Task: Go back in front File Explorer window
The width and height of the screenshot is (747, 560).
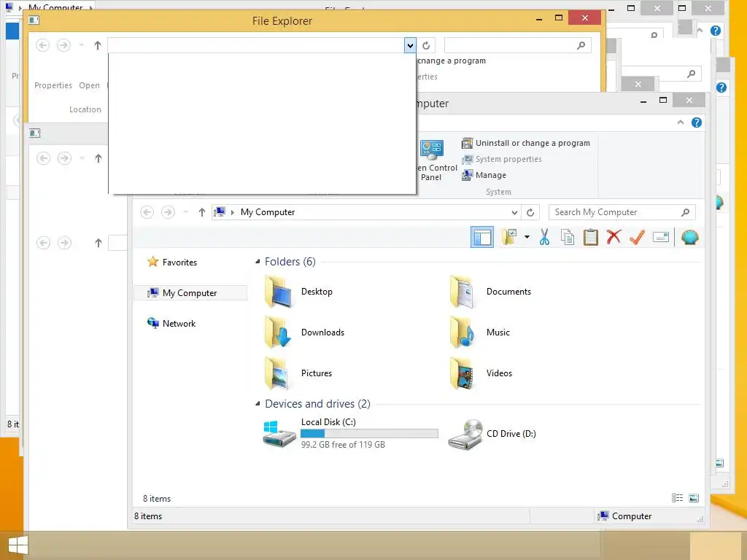Action: point(43,45)
